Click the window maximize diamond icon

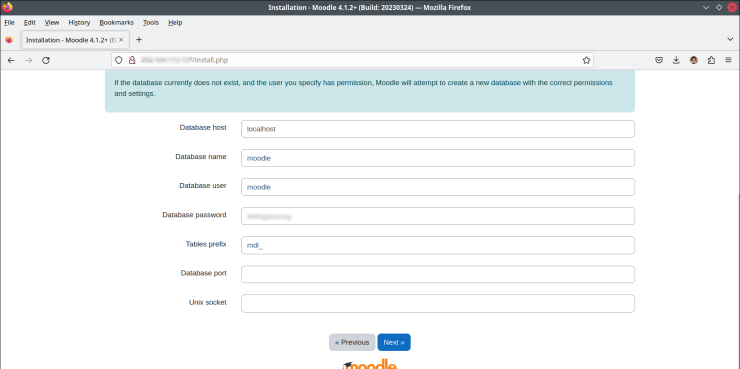(x=719, y=7)
